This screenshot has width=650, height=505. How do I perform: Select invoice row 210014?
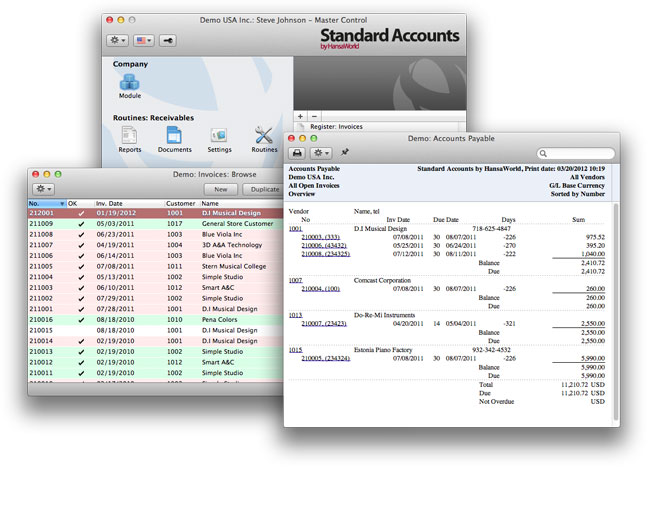tap(155, 341)
